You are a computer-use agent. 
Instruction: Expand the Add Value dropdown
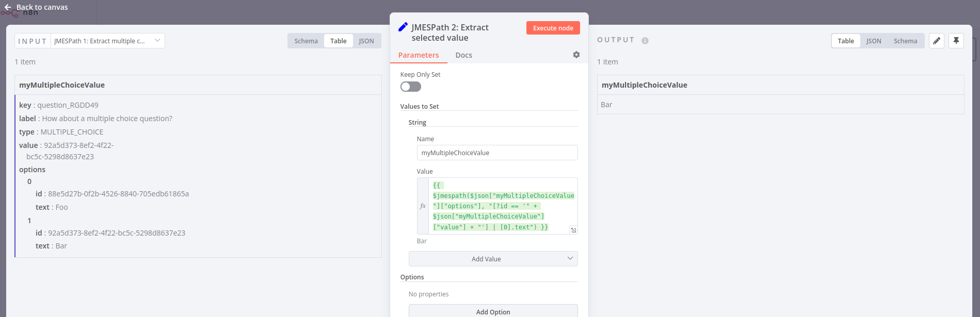coord(493,259)
